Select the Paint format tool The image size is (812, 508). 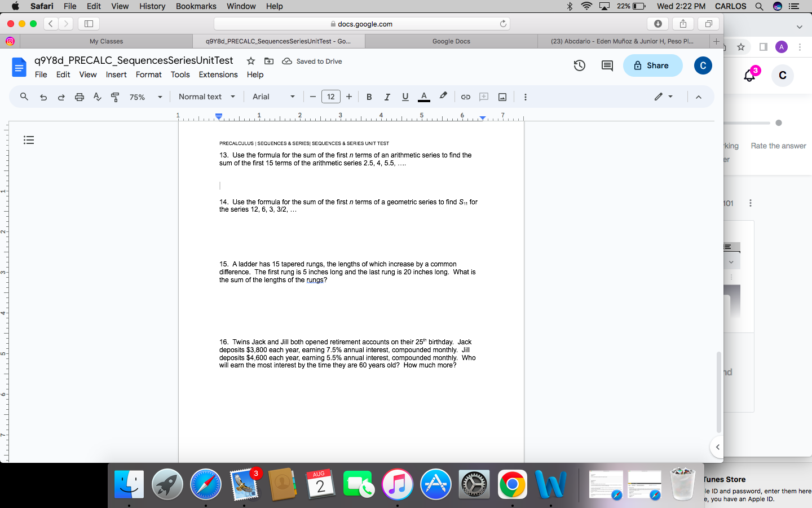[x=115, y=97]
